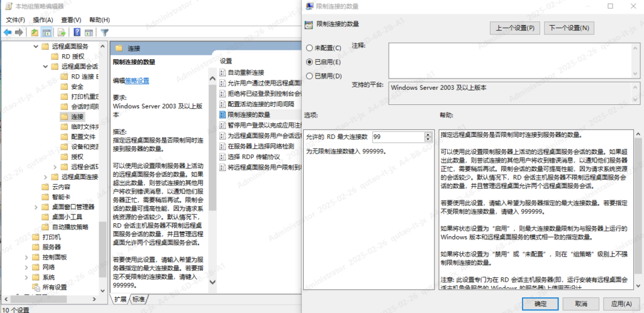Click folder icon next to 安全
This screenshot has height=313, width=644.
tap(64, 87)
